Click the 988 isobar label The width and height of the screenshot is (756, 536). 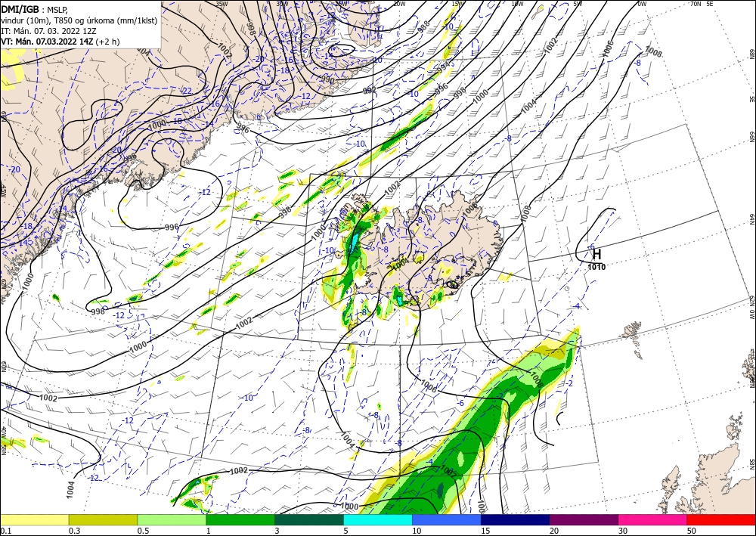pos(424,26)
